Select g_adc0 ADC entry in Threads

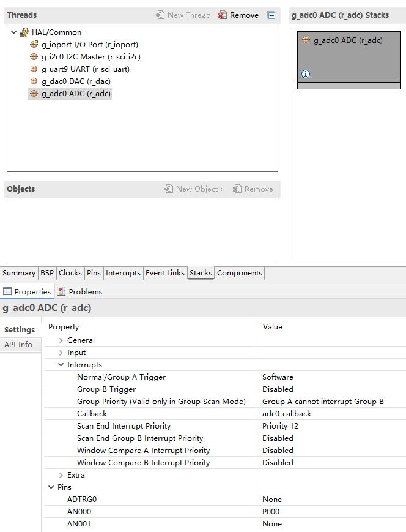pos(76,93)
